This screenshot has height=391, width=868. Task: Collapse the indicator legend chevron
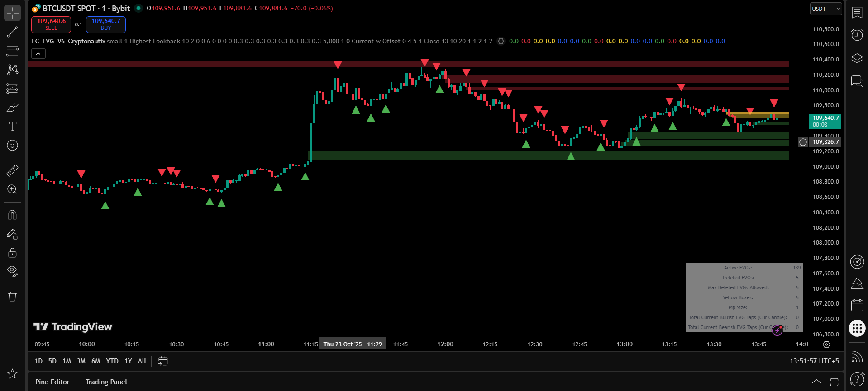tap(38, 54)
